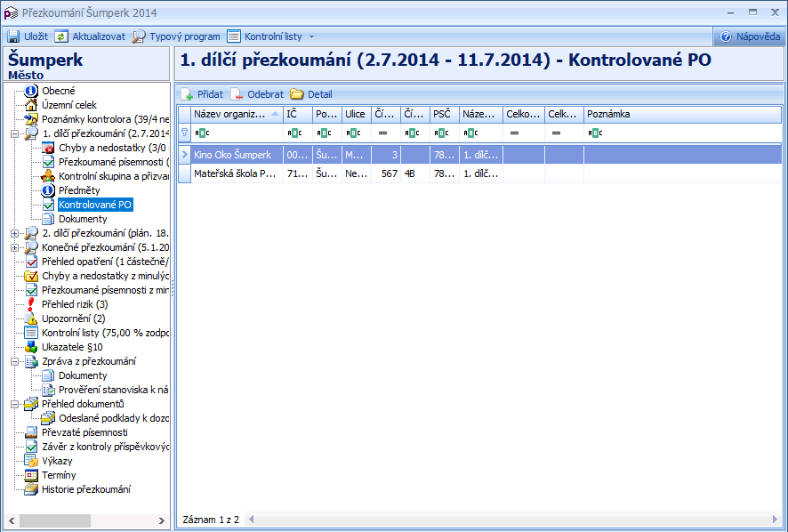Select the Územní celek house icon
This screenshot has width=788, height=532.
(31, 105)
